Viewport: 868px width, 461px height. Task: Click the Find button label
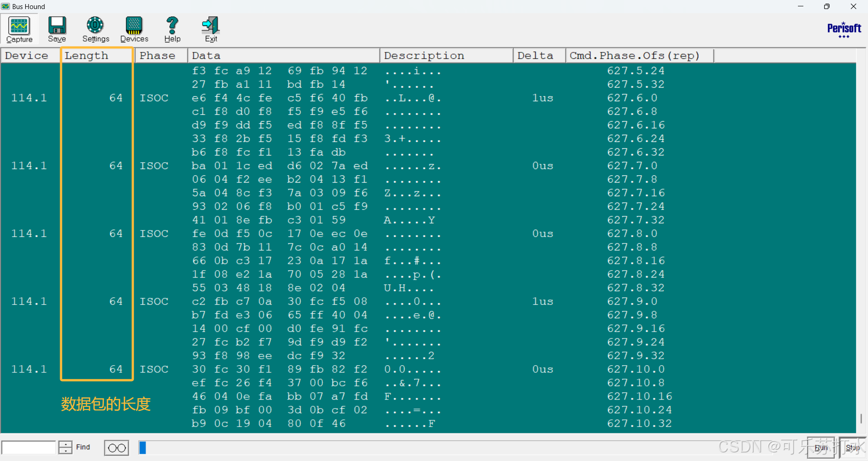83,447
